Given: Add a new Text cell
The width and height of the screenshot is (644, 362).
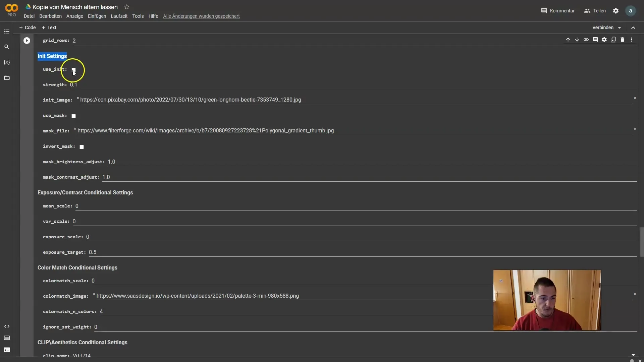Looking at the screenshot, I should [x=49, y=27].
